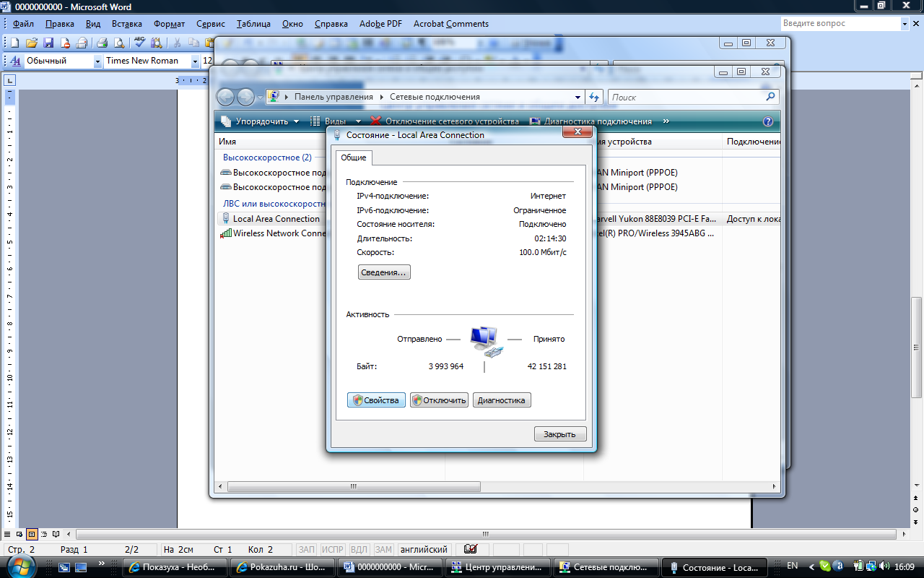The width and height of the screenshot is (924, 578).
Task: Open the Файл menu
Action: (x=23, y=24)
